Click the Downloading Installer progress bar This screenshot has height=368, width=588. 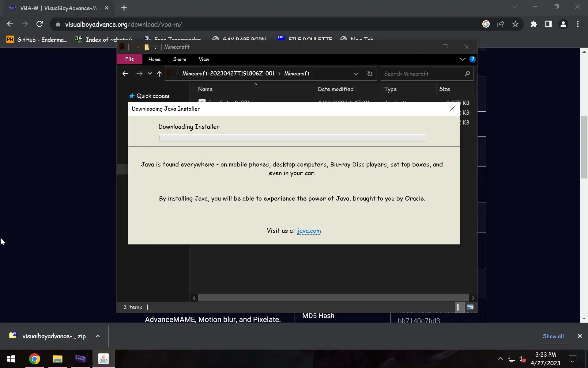click(292, 138)
